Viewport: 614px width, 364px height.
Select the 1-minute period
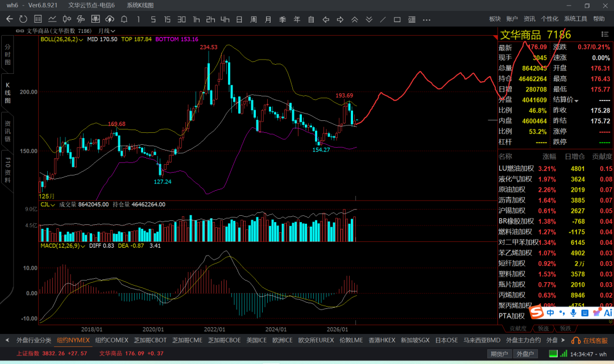138,19
